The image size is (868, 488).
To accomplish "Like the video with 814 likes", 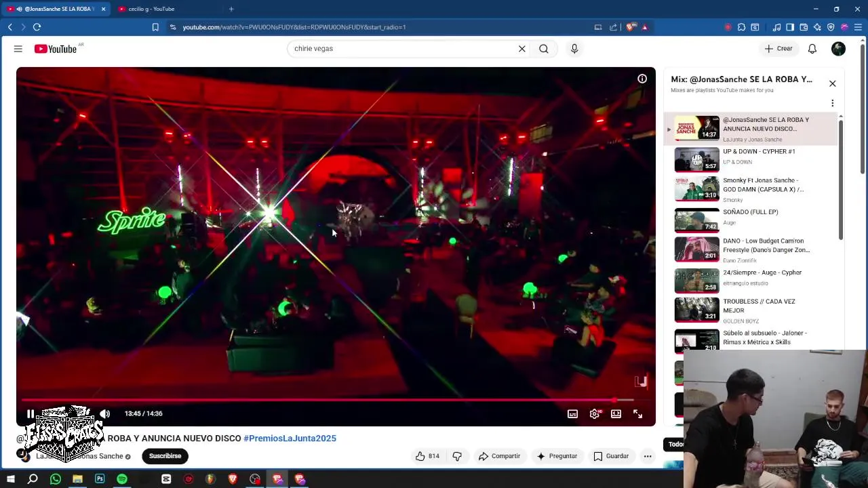I will click(427, 456).
